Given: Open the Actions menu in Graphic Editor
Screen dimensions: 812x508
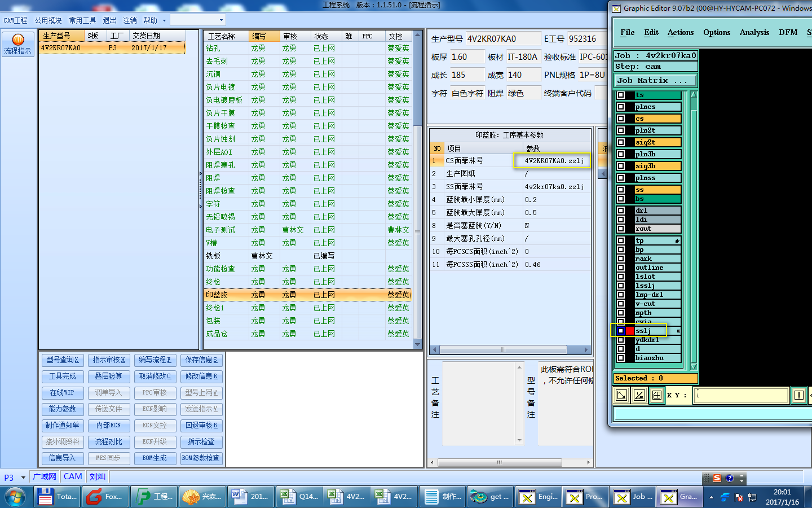Looking at the screenshot, I should coord(681,32).
